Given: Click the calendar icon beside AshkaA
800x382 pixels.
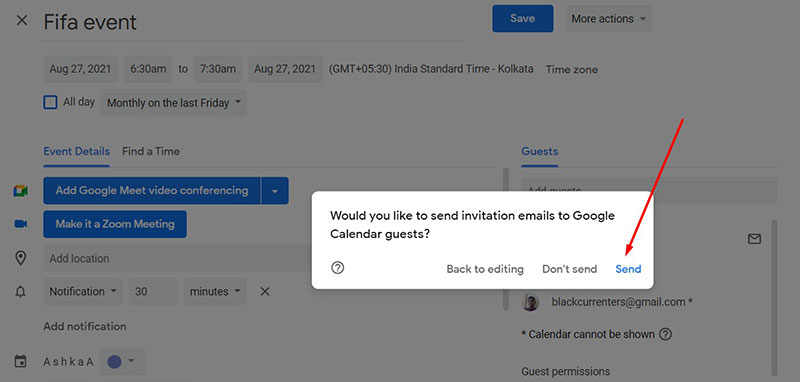Looking at the screenshot, I should pyautogui.click(x=20, y=362).
